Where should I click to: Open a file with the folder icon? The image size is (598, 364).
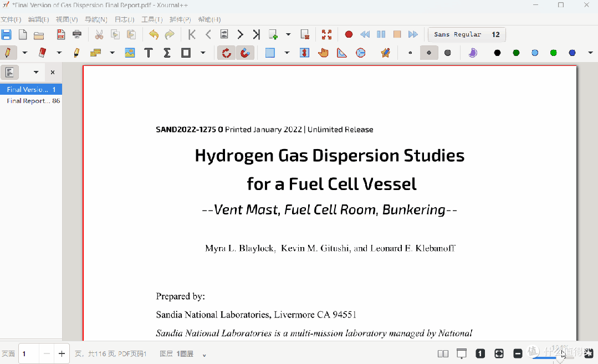[39, 35]
